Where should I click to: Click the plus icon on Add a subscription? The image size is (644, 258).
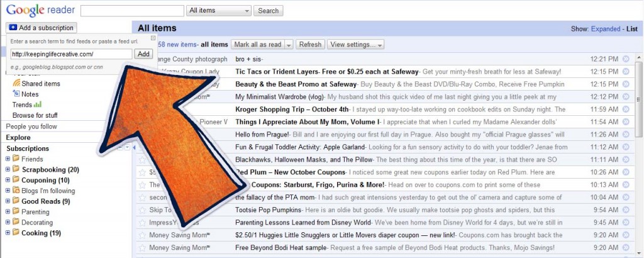[x=13, y=28]
